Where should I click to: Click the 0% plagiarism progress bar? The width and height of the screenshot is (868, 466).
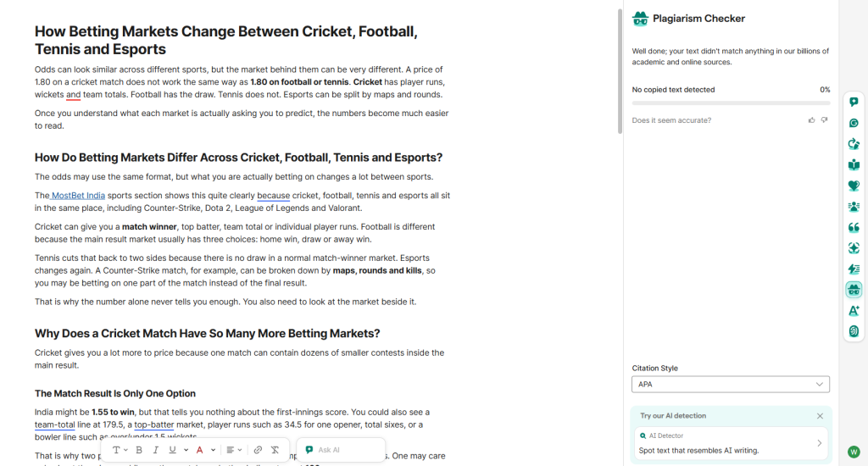tap(731, 103)
